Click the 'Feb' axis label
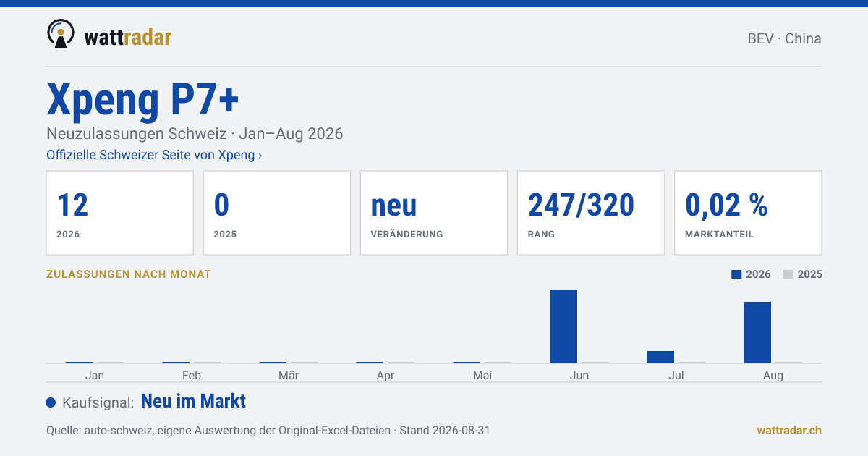 192,375
